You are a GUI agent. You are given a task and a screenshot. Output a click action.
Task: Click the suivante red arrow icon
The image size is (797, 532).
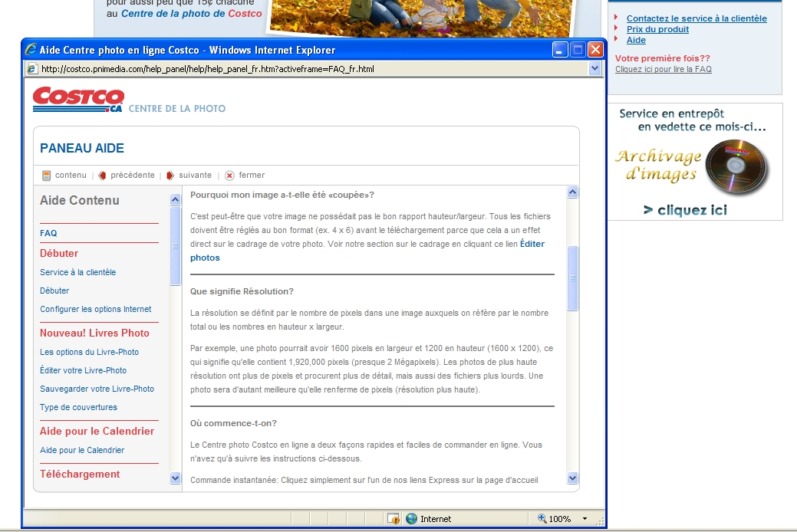[x=170, y=176]
